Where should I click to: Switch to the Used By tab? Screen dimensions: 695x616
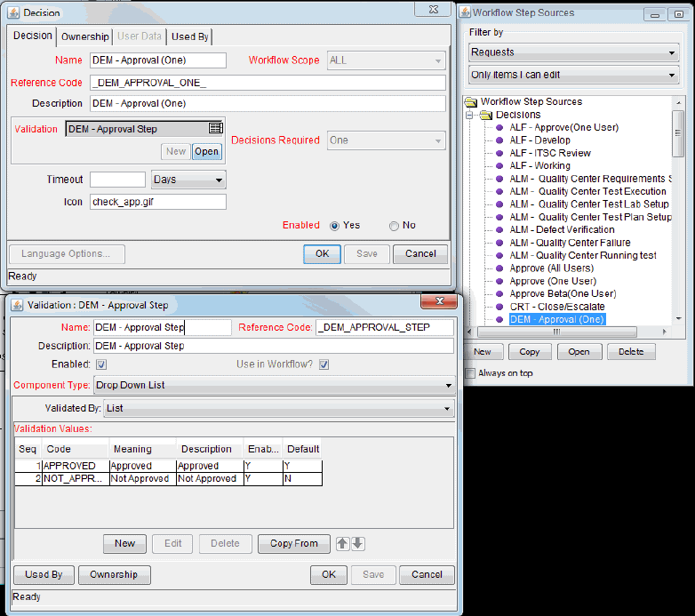[189, 36]
